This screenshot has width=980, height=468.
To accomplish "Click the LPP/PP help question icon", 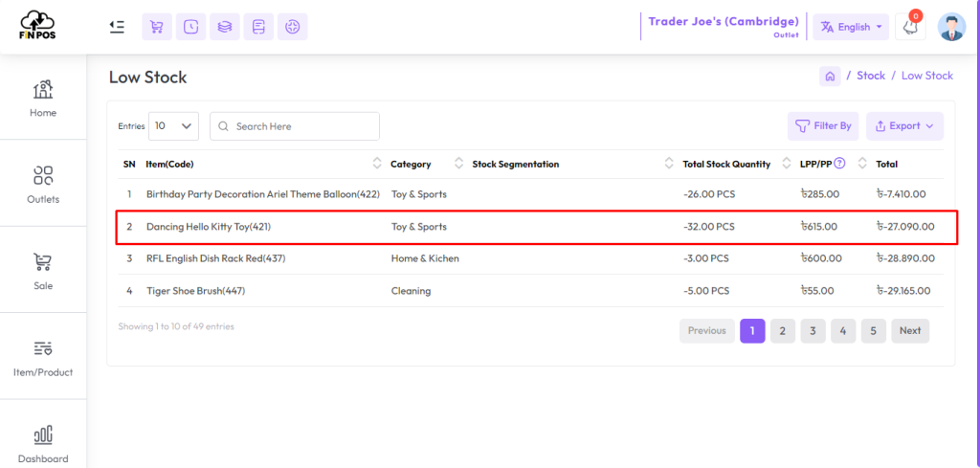I will click(839, 164).
